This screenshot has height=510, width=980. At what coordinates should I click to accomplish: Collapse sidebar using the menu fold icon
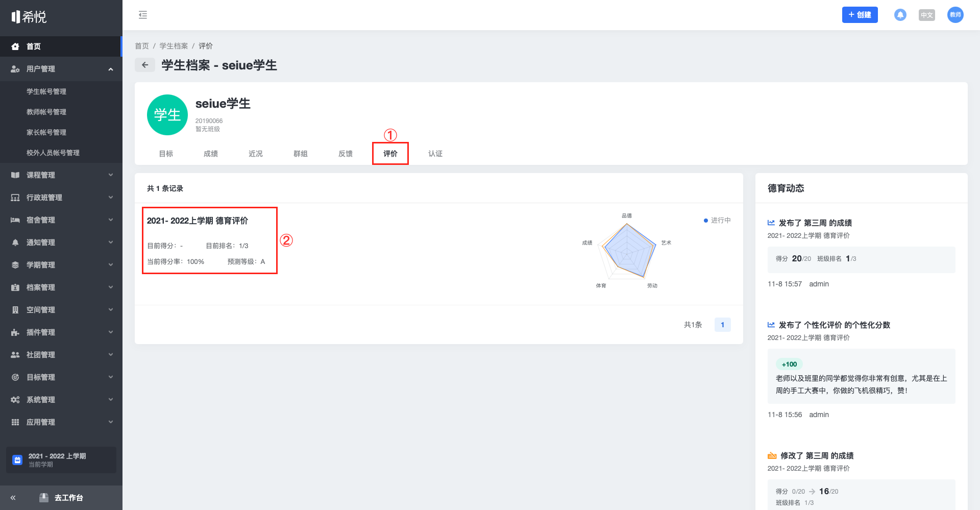pos(143,15)
